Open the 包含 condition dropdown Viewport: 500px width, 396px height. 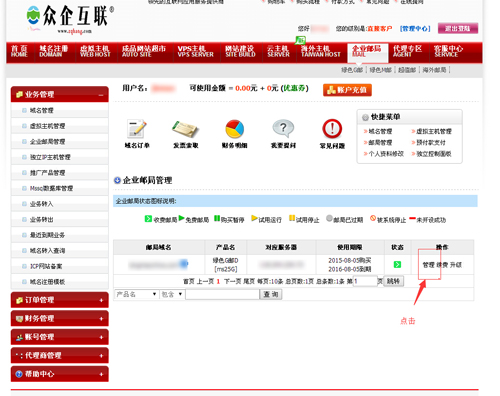[172, 294]
